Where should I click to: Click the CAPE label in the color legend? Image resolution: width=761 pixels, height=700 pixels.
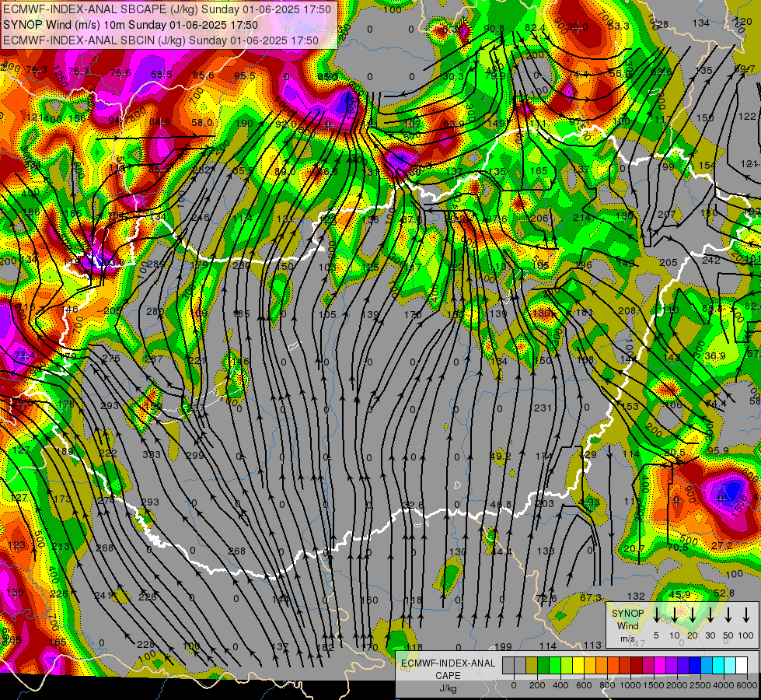448,676
